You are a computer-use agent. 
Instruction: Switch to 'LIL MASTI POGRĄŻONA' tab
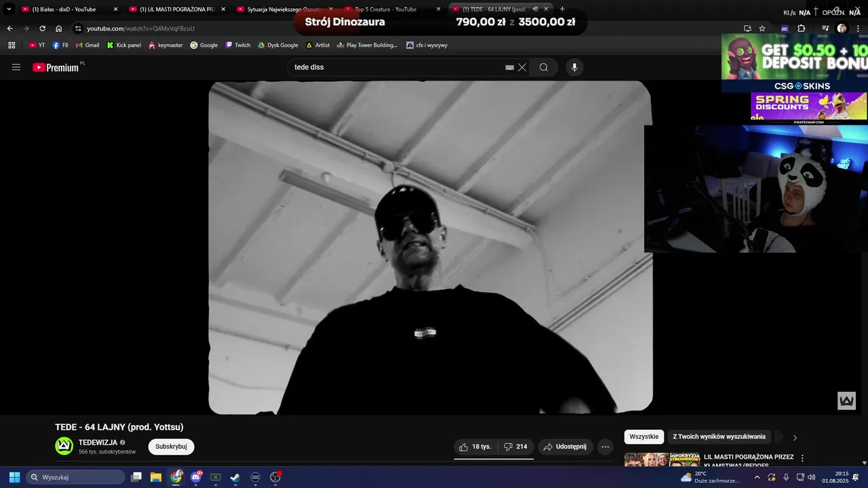click(x=176, y=9)
